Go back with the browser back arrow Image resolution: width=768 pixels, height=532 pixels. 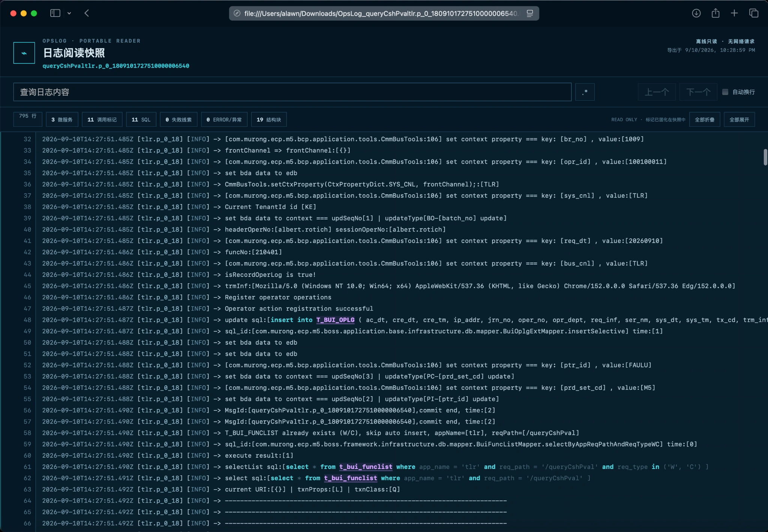(x=87, y=13)
